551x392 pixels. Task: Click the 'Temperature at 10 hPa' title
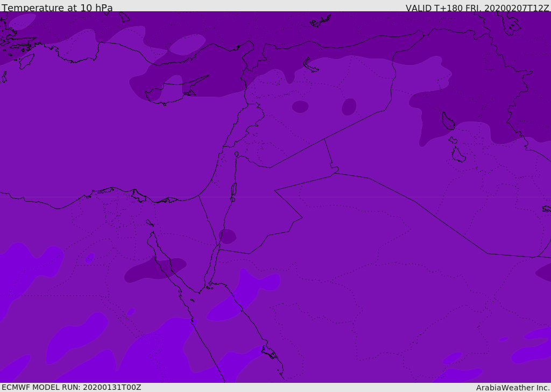tap(57, 8)
